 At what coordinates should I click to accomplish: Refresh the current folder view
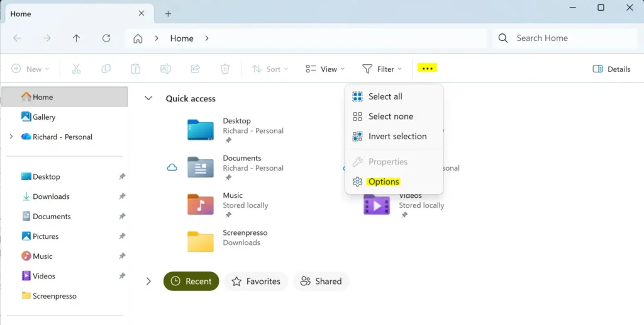click(x=106, y=38)
